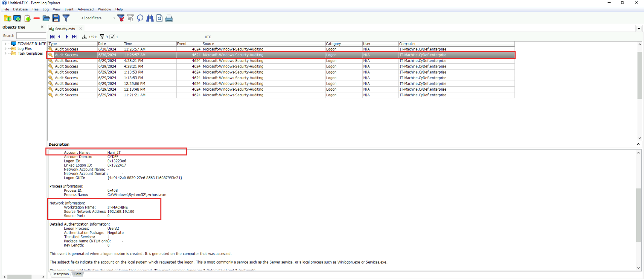Close the Objects tree panel
Image resolution: width=644 pixels, height=279 pixels.
(42, 27)
